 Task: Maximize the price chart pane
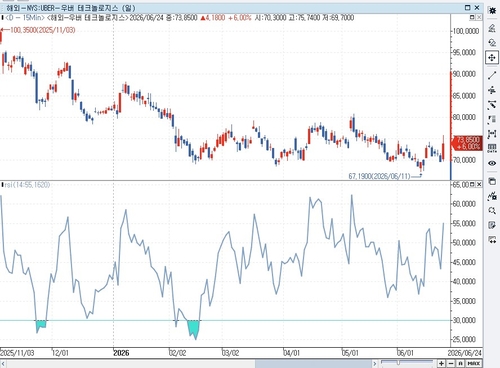(x=472, y=17)
